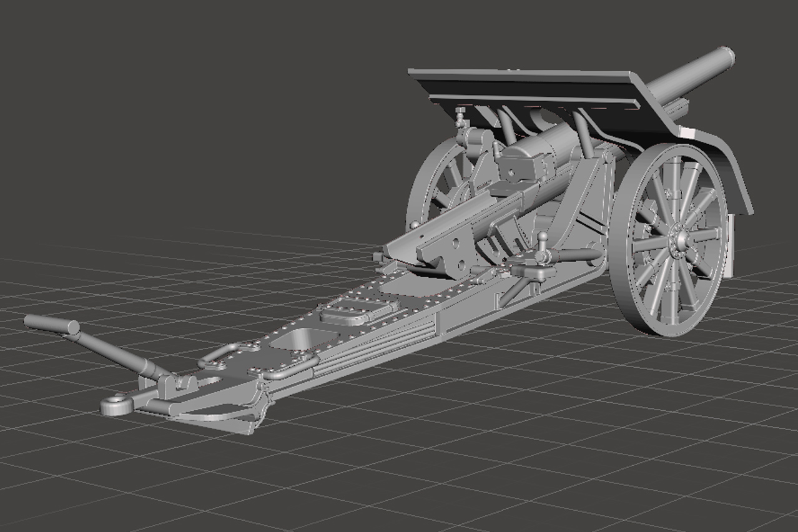Click the curved grab handle on trail's left side

pos(219,357)
